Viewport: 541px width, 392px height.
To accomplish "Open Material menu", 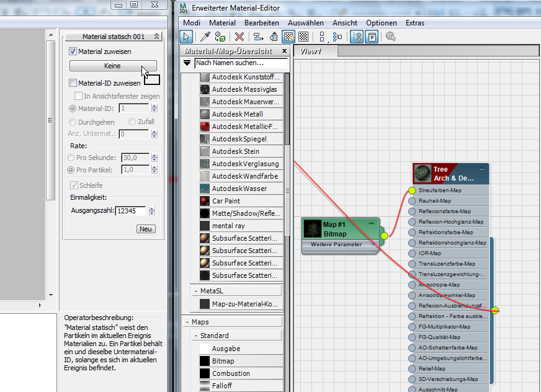I will (222, 23).
